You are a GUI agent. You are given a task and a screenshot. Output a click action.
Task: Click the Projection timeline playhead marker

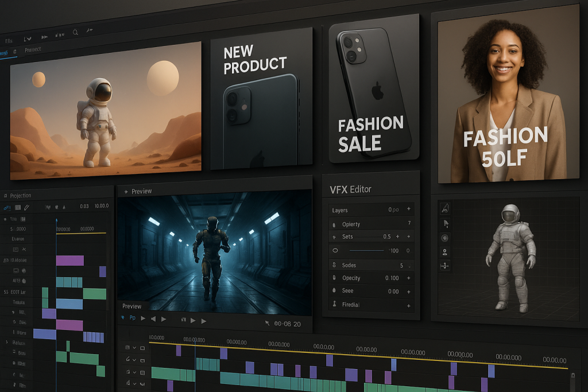pyautogui.click(x=56, y=221)
